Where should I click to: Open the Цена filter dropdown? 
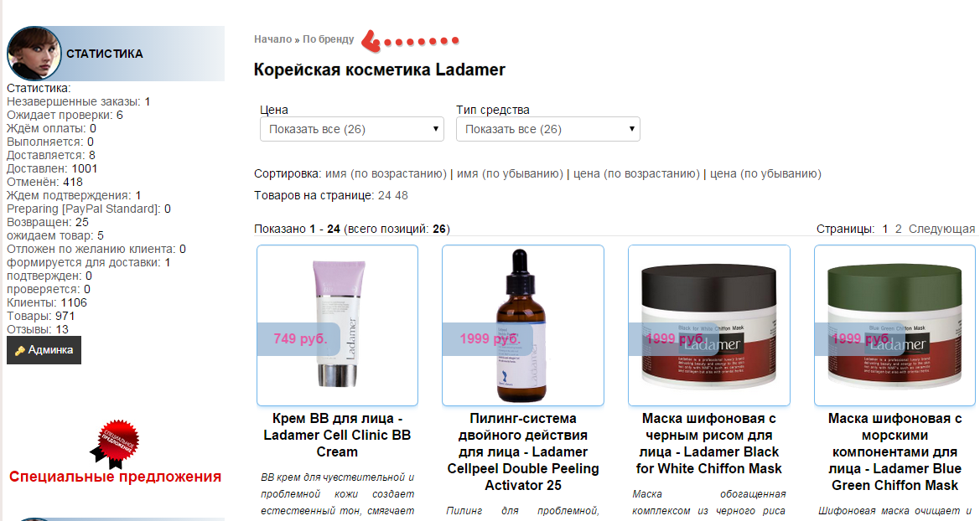[352, 129]
